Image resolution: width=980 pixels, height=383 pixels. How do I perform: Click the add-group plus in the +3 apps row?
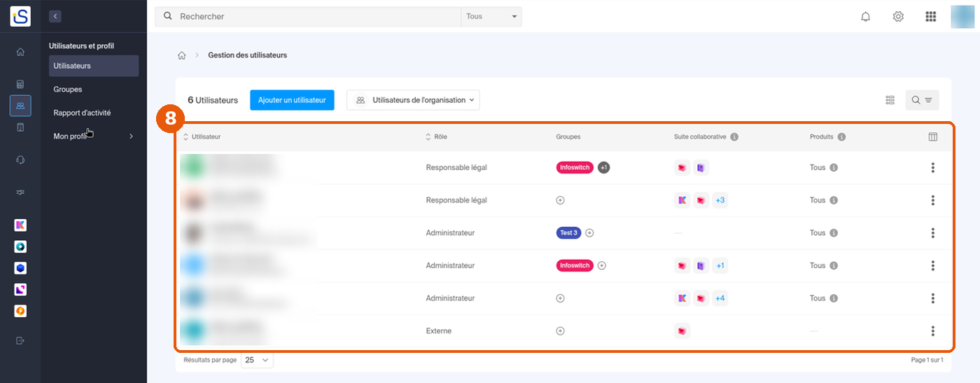[560, 200]
